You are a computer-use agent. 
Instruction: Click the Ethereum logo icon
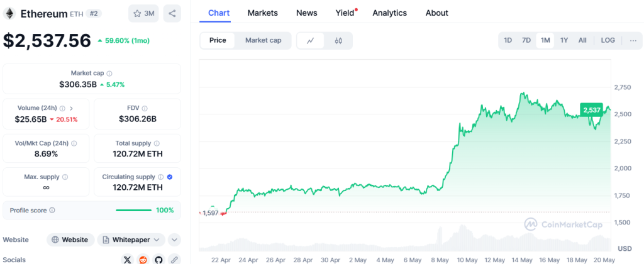(10, 14)
